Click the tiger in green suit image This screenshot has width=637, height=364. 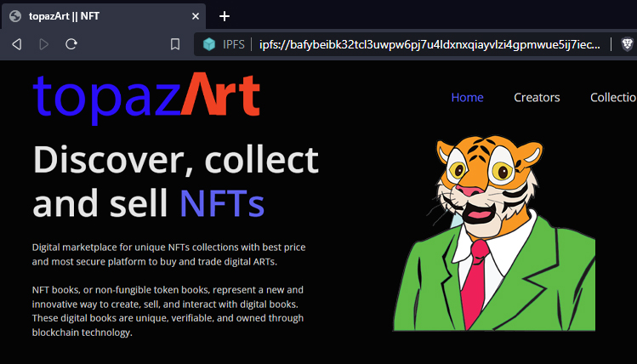(x=494, y=234)
